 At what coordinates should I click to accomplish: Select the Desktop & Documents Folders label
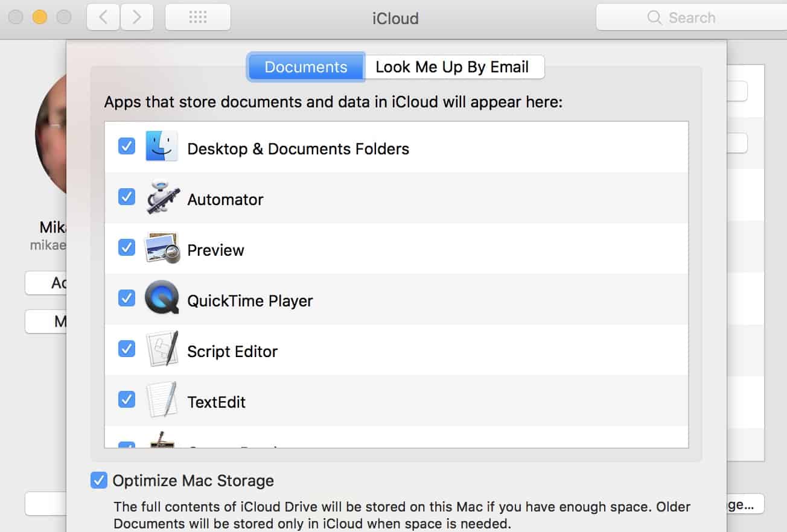tap(298, 148)
